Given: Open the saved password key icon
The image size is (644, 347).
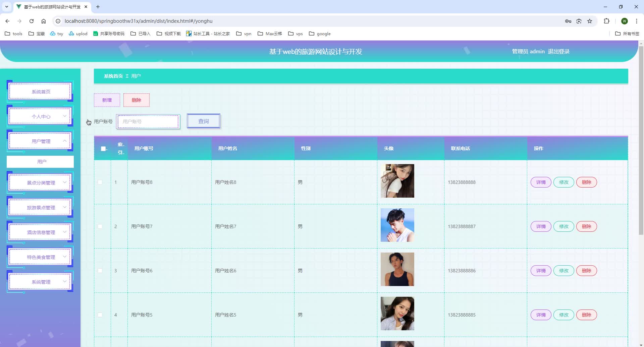Looking at the screenshot, I should pyautogui.click(x=568, y=21).
